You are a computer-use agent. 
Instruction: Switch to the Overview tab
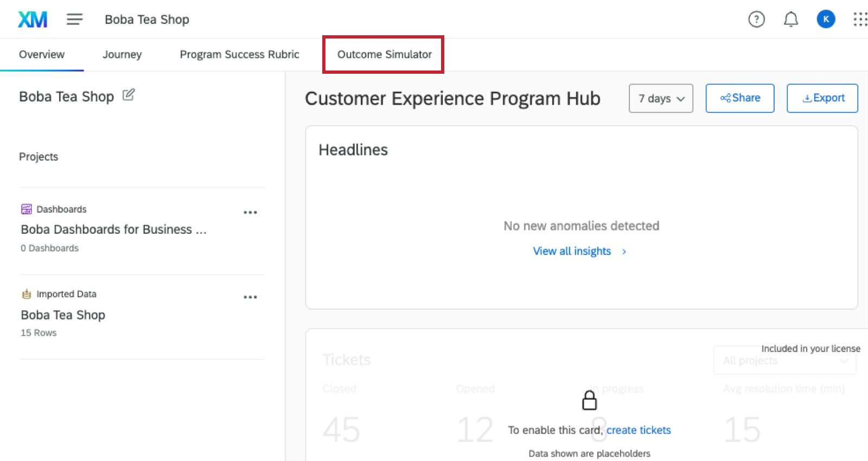coord(42,54)
